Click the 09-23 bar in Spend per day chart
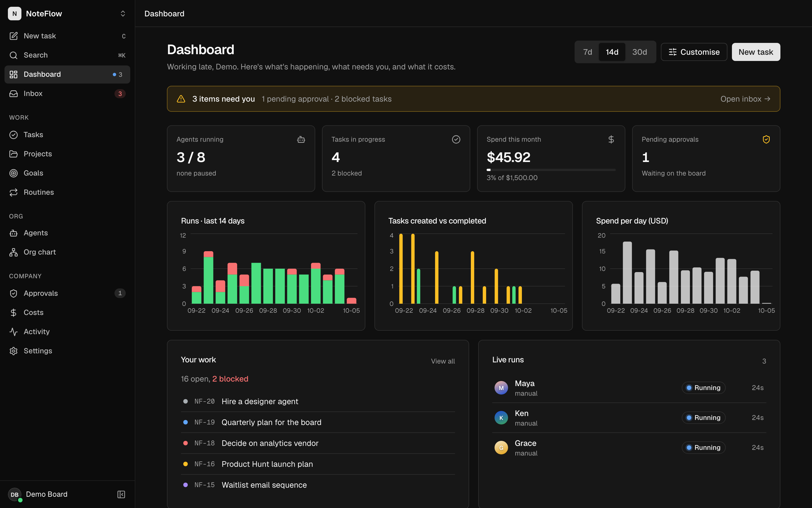The width and height of the screenshot is (812, 508). pyautogui.click(x=627, y=272)
